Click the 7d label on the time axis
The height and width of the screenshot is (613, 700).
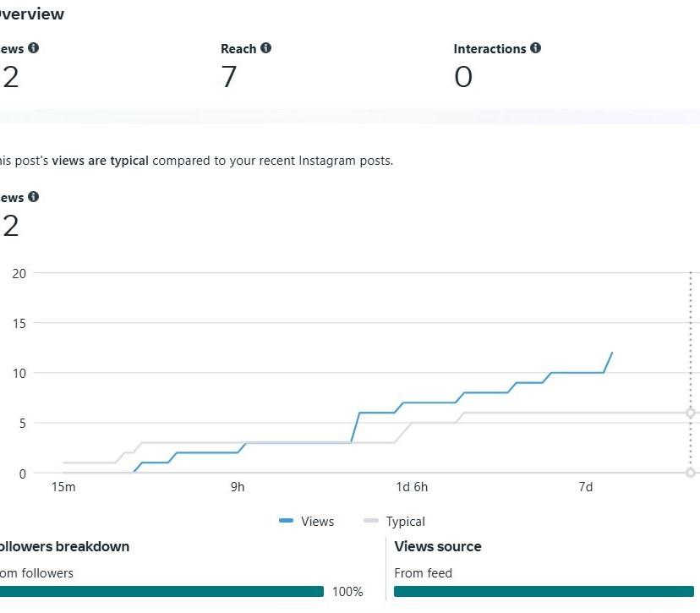[585, 487]
